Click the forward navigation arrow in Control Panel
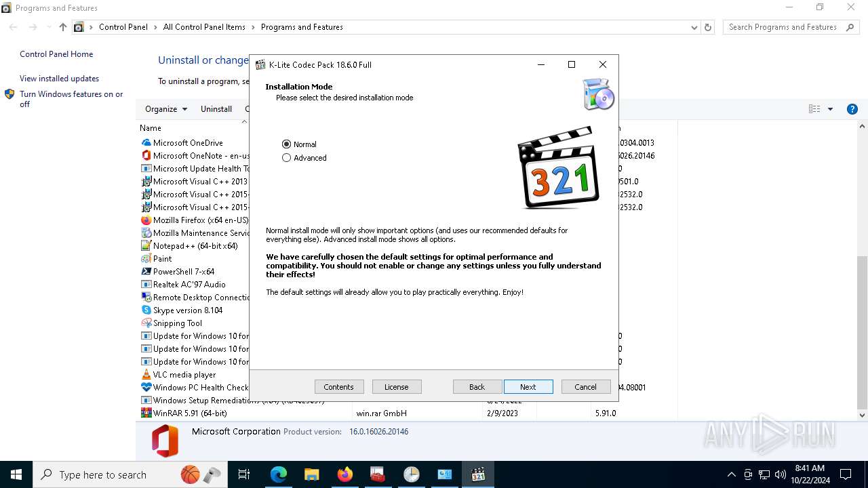Screen dimensions: 868x488 click(x=33, y=27)
